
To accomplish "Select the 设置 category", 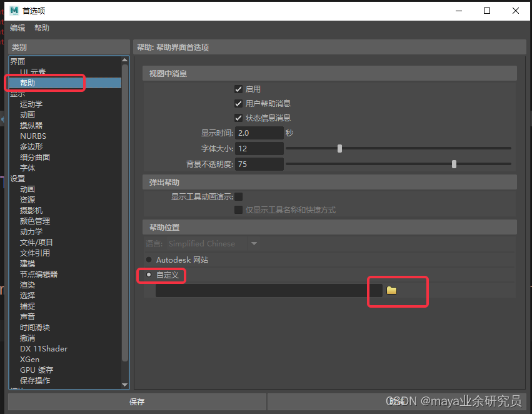I will point(18,178).
